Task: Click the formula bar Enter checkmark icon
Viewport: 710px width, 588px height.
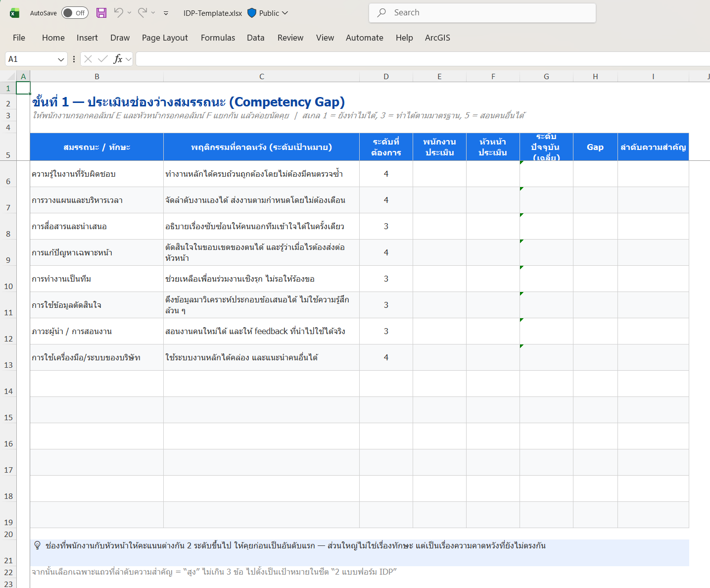Action: (x=103, y=59)
